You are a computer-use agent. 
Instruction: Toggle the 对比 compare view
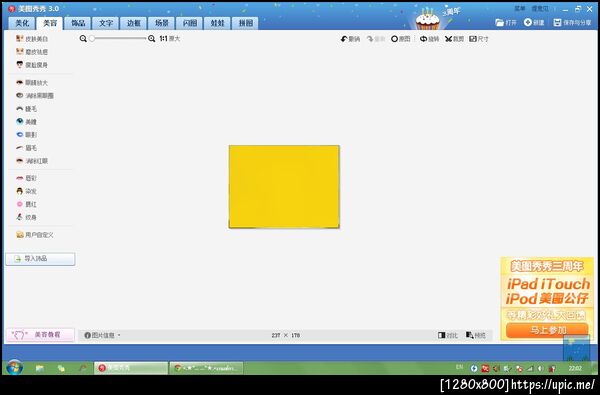[448, 335]
